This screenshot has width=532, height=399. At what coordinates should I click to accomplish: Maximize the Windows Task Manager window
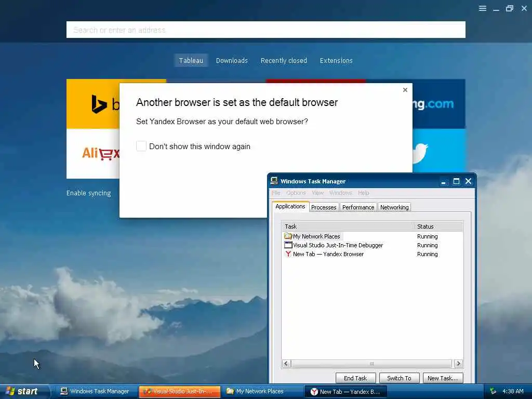coord(456,181)
